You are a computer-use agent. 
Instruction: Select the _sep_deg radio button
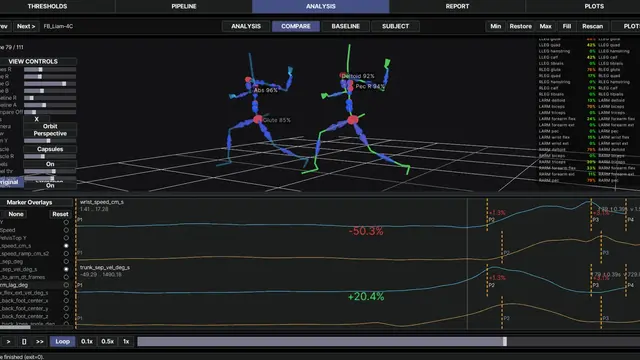[x=66, y=262]
